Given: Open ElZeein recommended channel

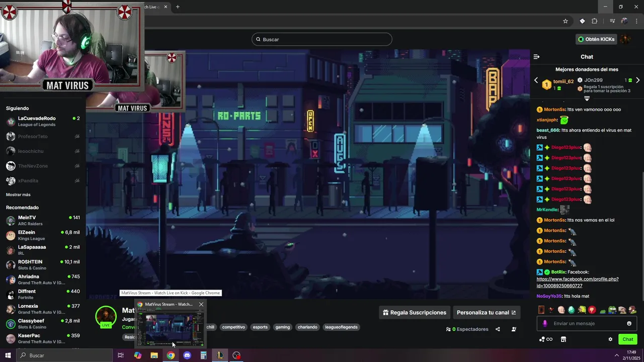Looking at the screenshot, I should coord(43,235).
